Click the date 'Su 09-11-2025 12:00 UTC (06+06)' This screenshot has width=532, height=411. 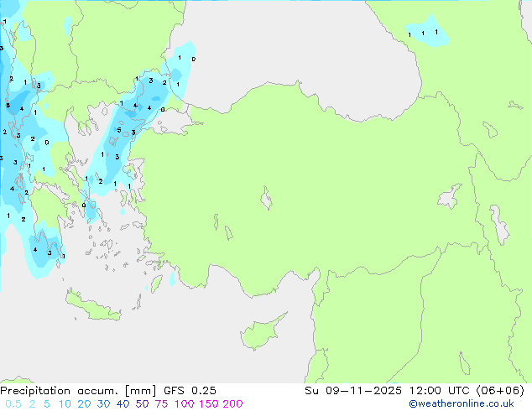coord(415,391)
